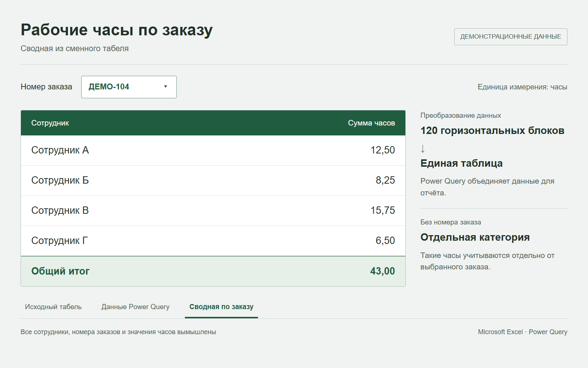Click the Сводная из сменного табеля subtitle
Viewport: 588px width, 368px height.
point(75,49)
